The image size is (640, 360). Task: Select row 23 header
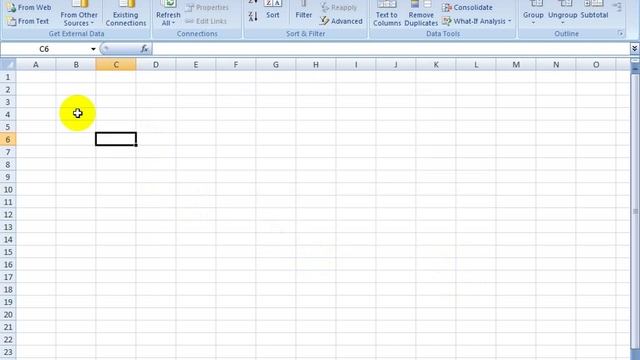tap(8, 352)
